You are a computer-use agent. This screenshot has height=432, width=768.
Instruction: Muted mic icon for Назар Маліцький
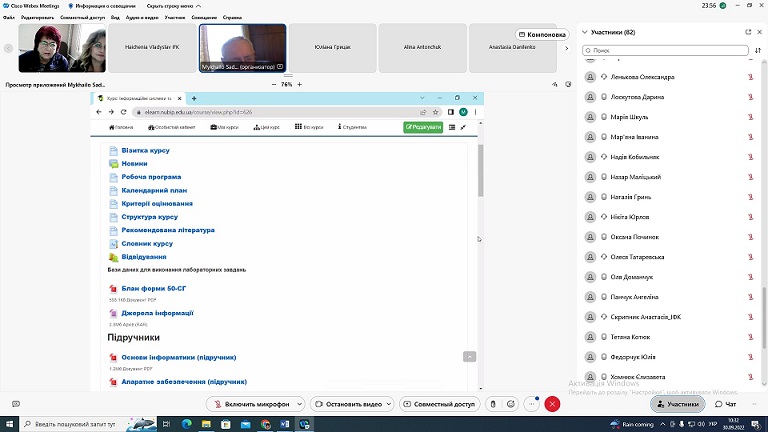(x=750, y=177)
